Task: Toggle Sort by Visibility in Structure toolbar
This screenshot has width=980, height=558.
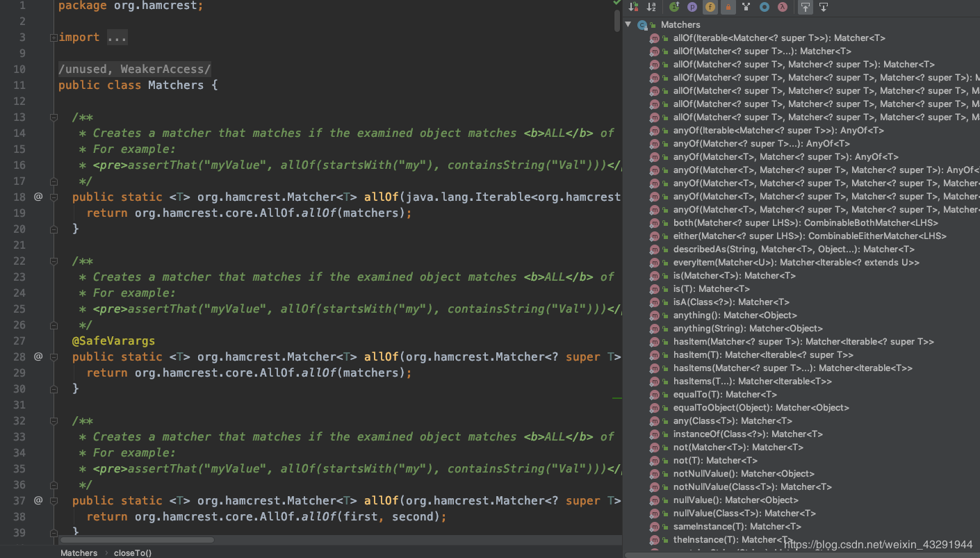Action: click(x=633, y=7)
